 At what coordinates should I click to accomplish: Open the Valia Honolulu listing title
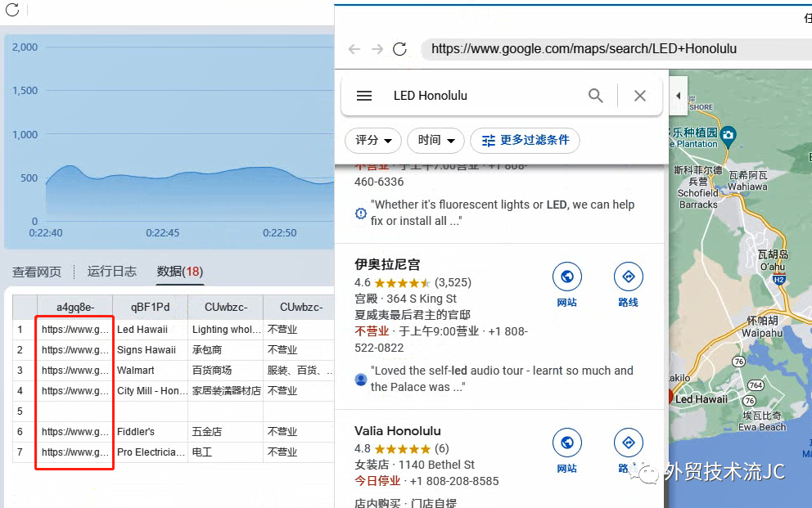pos(398,431)
